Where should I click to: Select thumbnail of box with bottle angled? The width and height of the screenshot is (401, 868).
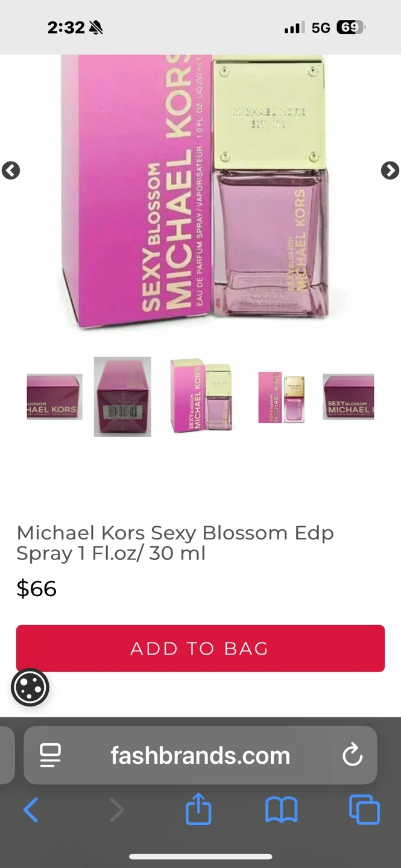point(201,395)
